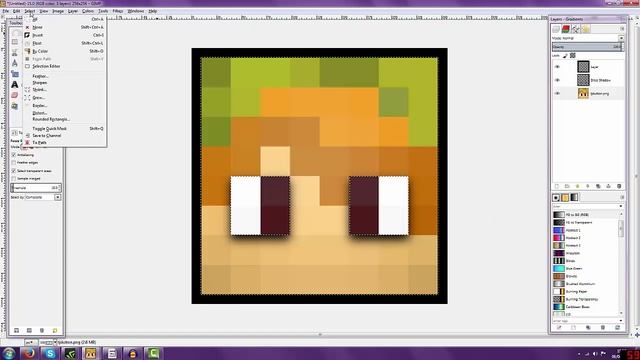
Task: Click the new layer icon
Action: point(557,186)
